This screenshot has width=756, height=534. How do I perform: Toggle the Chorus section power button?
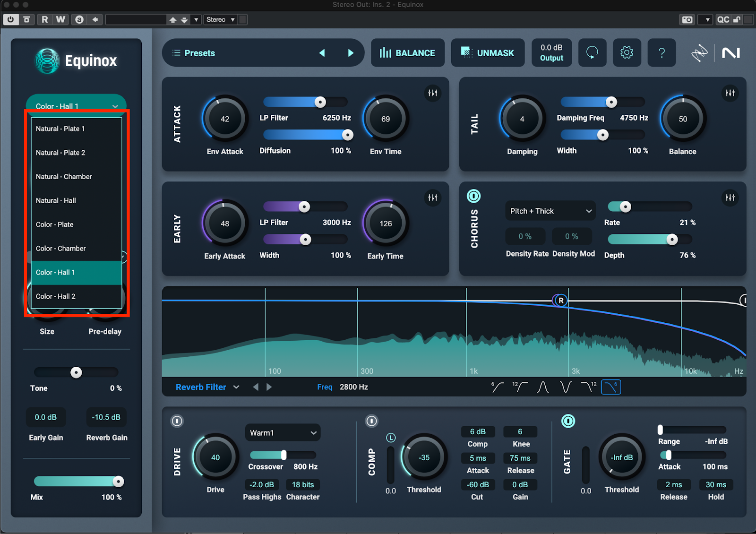(x=473, y=196)
